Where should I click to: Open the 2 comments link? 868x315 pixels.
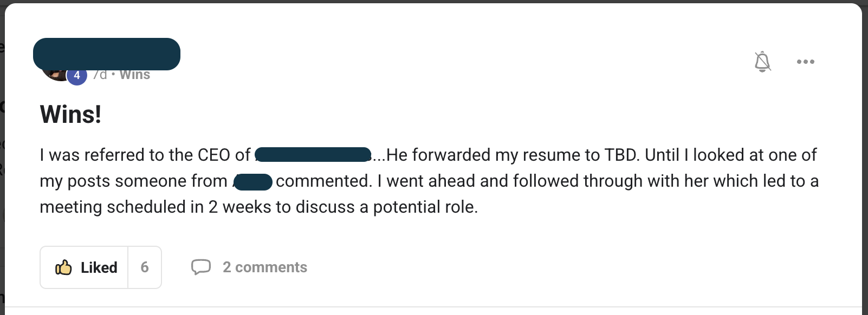click(x=264, y=267)
